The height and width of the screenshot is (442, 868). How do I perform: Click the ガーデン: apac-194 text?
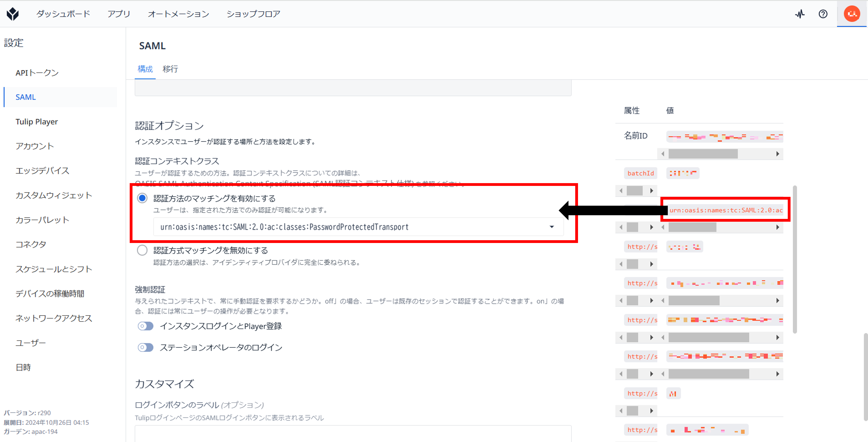click(31, 431)
